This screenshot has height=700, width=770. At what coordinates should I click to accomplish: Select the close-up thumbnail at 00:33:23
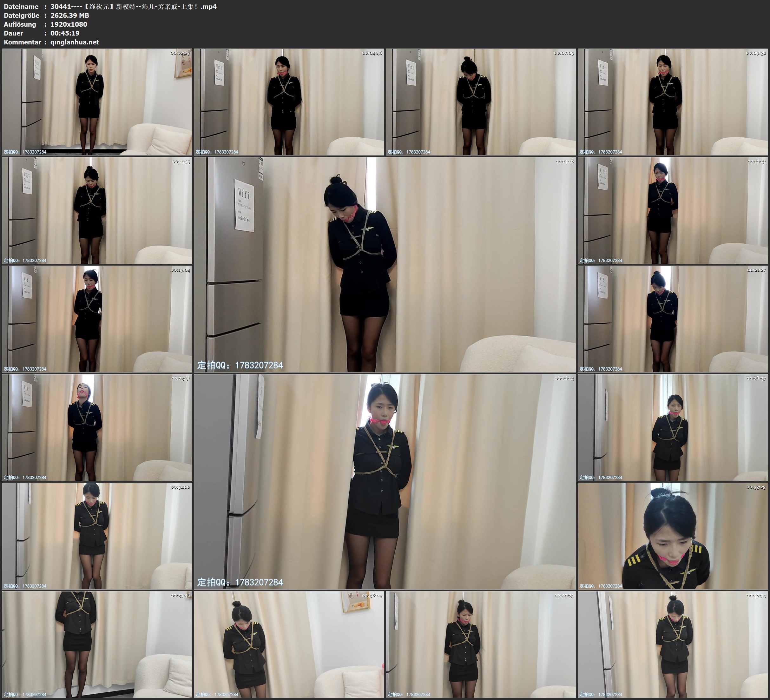673,536
